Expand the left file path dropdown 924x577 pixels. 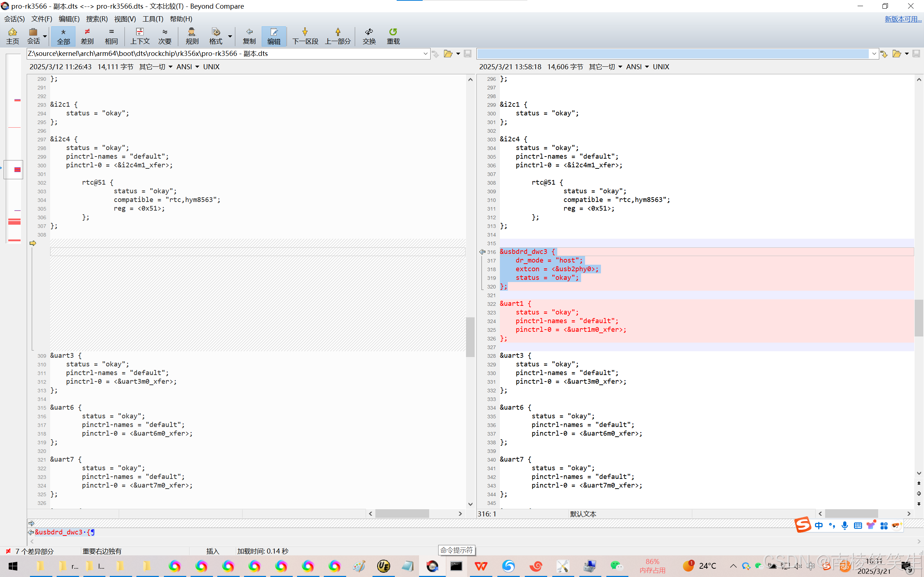pos(425,54)
